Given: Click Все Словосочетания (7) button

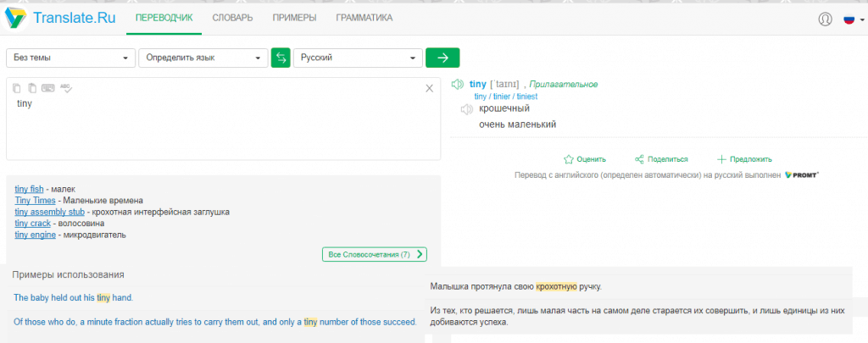Looking at the screenshot, I should point(374,254).
